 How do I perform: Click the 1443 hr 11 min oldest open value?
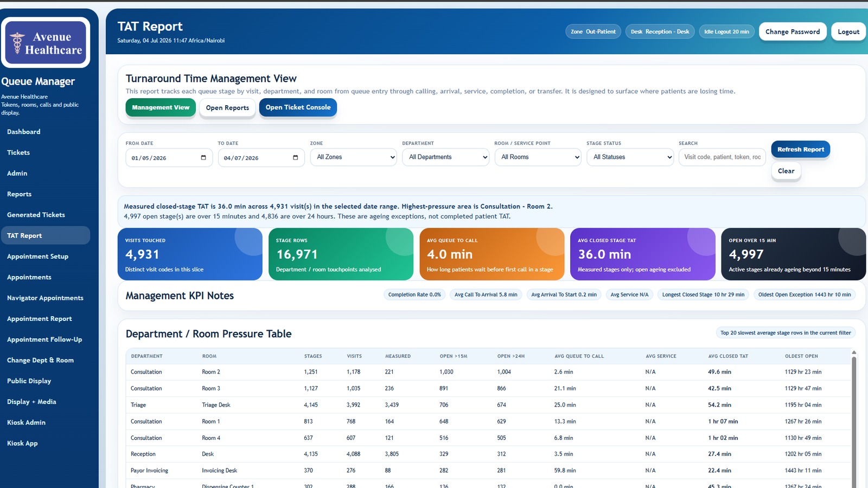[803, 471]
